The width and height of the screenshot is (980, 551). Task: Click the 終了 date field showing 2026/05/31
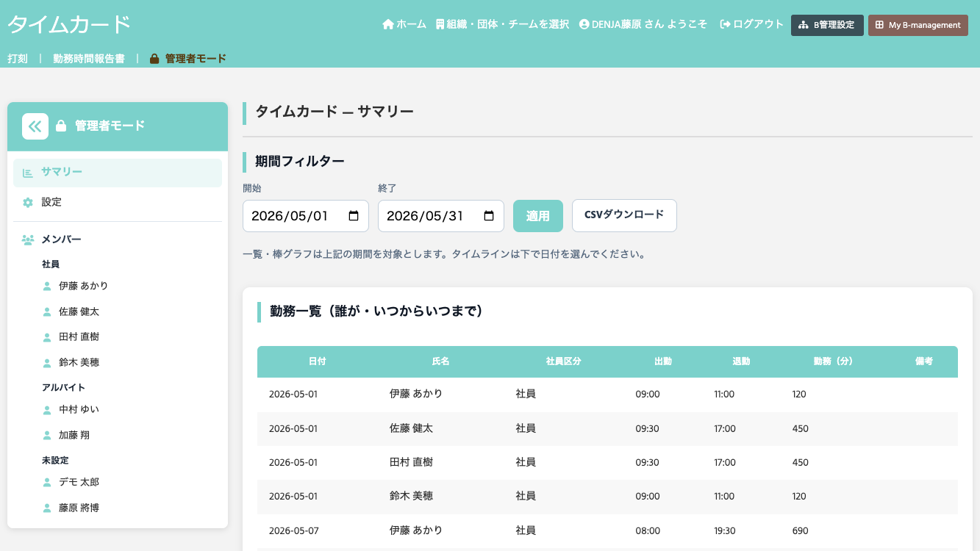[x=441, y=216]
